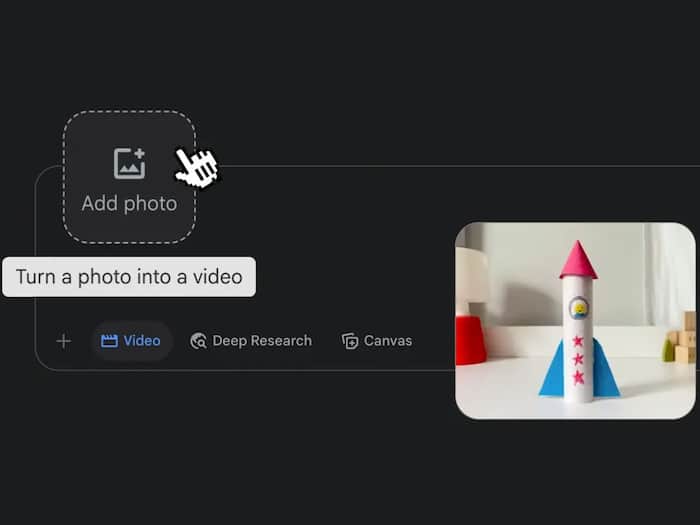The width and height of the screenshot is (700, 525).
Task: Click the Video clapperboard icon
Action: pyautogui.click(x=109, y=341)
